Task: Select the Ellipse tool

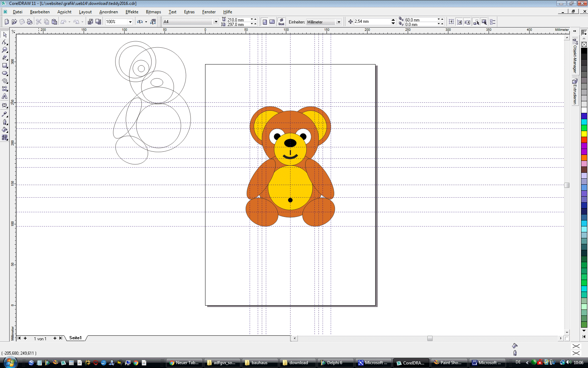Action: [x=5, y=73]
